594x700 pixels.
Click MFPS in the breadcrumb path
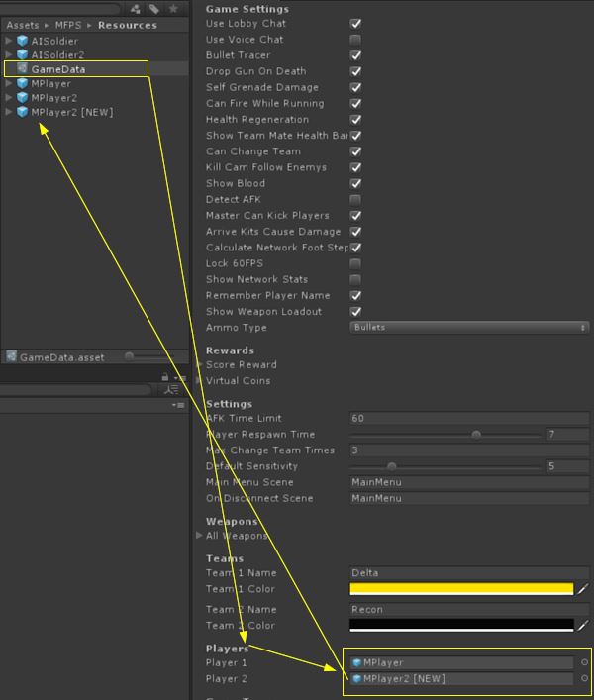pyautogui.click(x=66, y=25)
